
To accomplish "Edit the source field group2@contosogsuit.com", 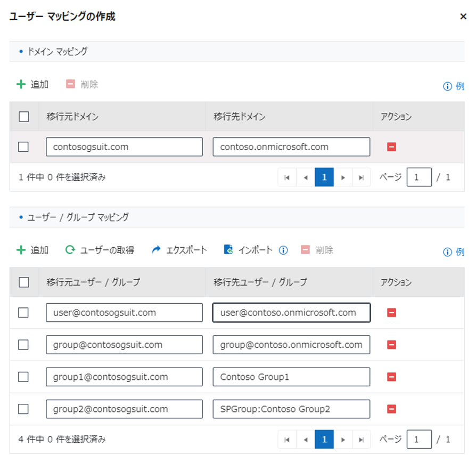I will 124,409.
